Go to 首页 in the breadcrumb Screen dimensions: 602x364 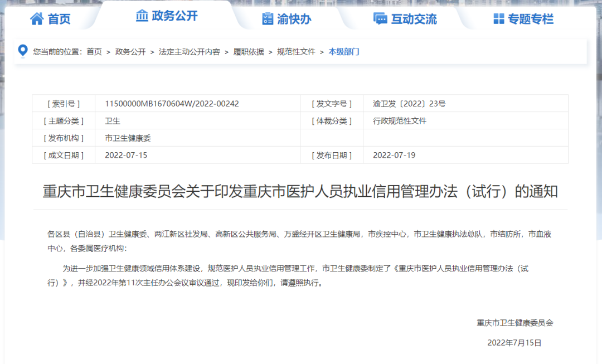[94, 51]
